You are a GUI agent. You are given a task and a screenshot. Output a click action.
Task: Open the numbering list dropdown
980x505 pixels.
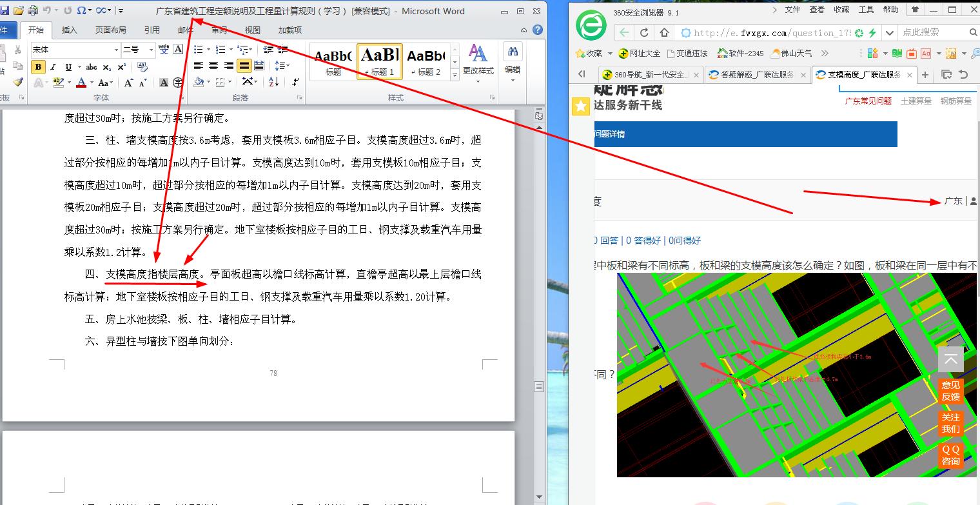pyautogui.click(x=230, y=50)
